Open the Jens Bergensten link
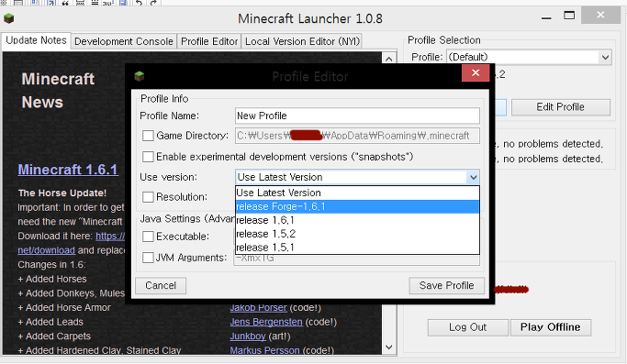627x364 pixels. 266,322
